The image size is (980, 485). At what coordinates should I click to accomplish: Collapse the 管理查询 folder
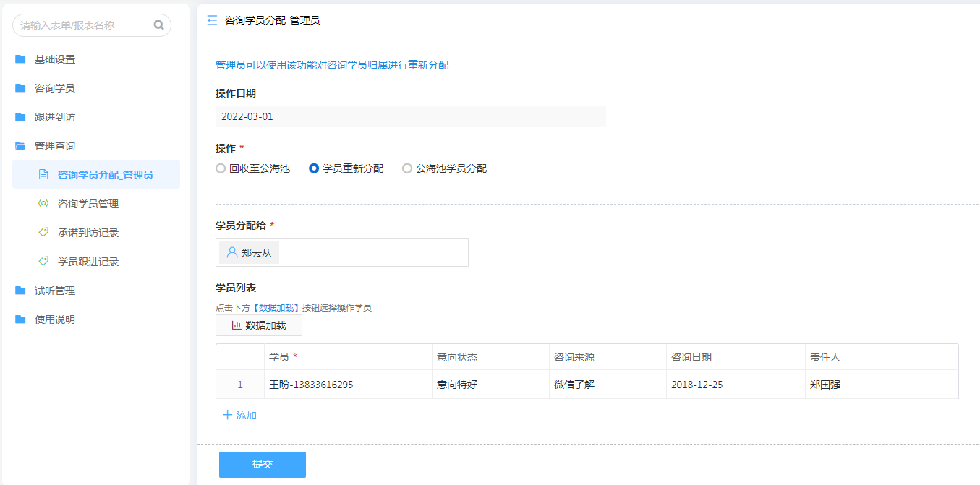pyautogui.click(x=55, y=146)
